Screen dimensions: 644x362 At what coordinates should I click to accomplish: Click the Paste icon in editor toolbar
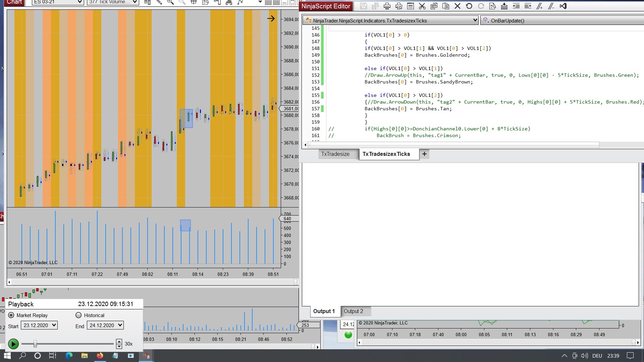coord(446,6)
